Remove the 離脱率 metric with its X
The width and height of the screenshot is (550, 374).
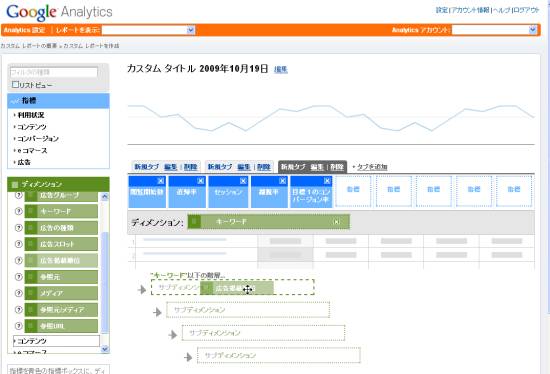(x=282, y=181)
